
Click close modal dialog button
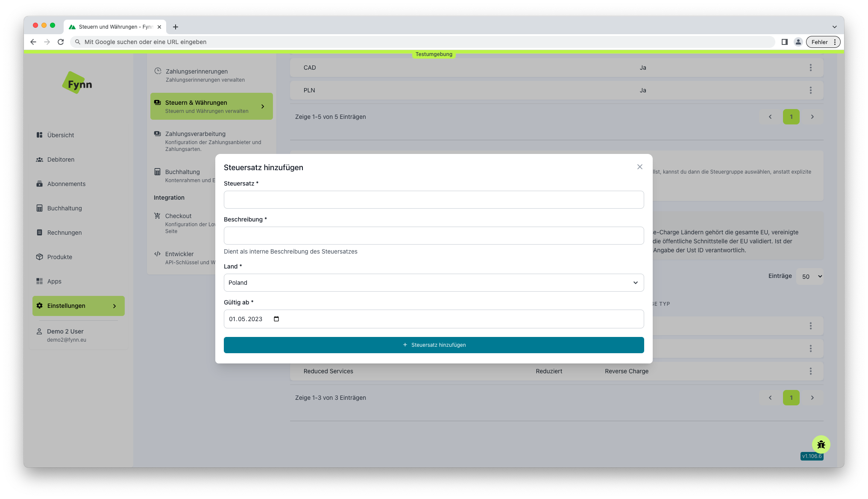click(x=640, y=166)
